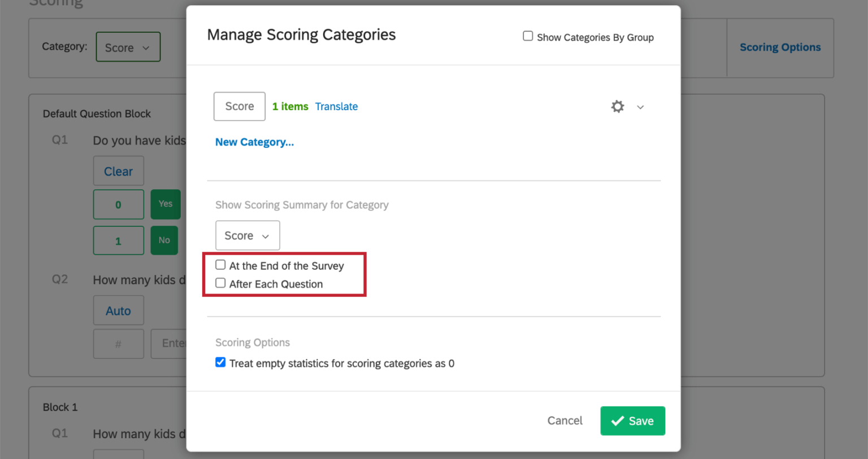Cancel the Manage Scoring Categories dialog
This screenshot has width=868, height=459.
565,421
